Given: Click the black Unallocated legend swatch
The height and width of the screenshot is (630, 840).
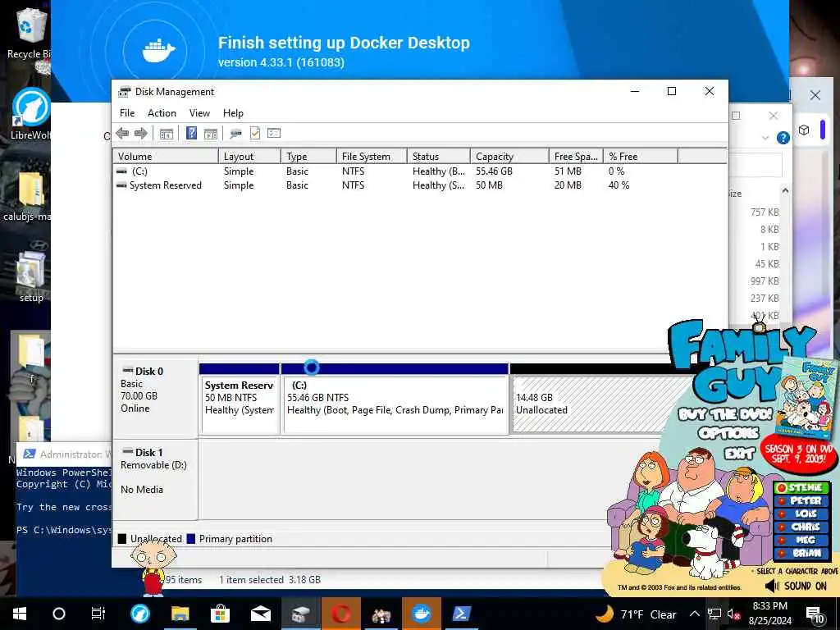Looking at the screenshot, I should pos(122,539).
